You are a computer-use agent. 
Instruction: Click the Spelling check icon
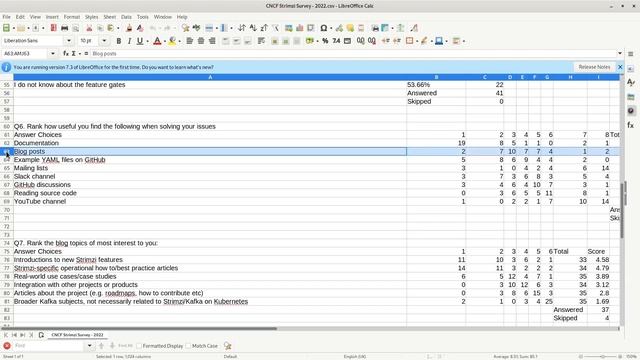point(196,28)
